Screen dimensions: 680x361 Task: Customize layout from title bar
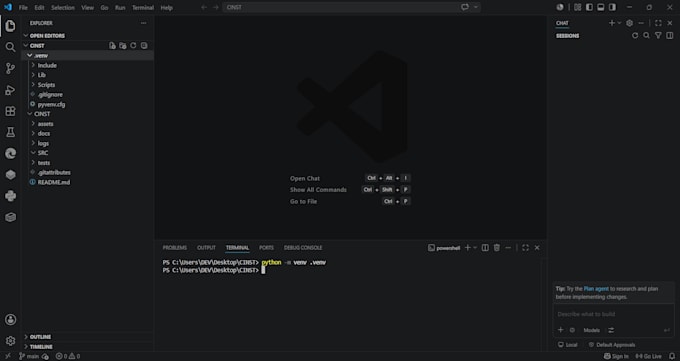click(577, 7)
